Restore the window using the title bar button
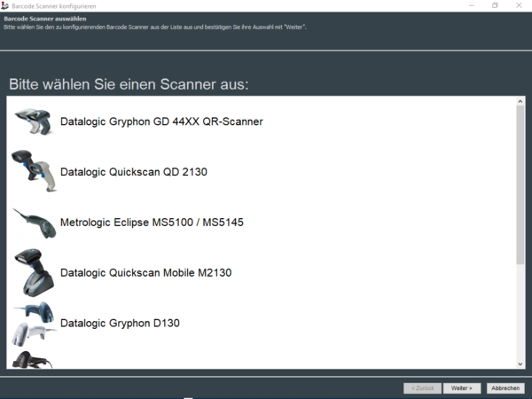This screenshot has height=399, width=532. 495,5
